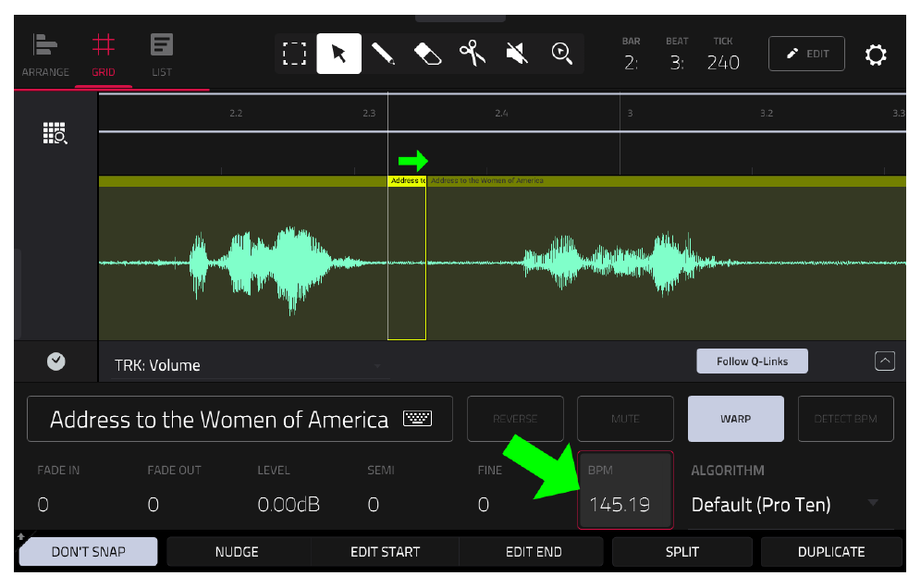Activate the magnifier zoom tool

point(562,54)
